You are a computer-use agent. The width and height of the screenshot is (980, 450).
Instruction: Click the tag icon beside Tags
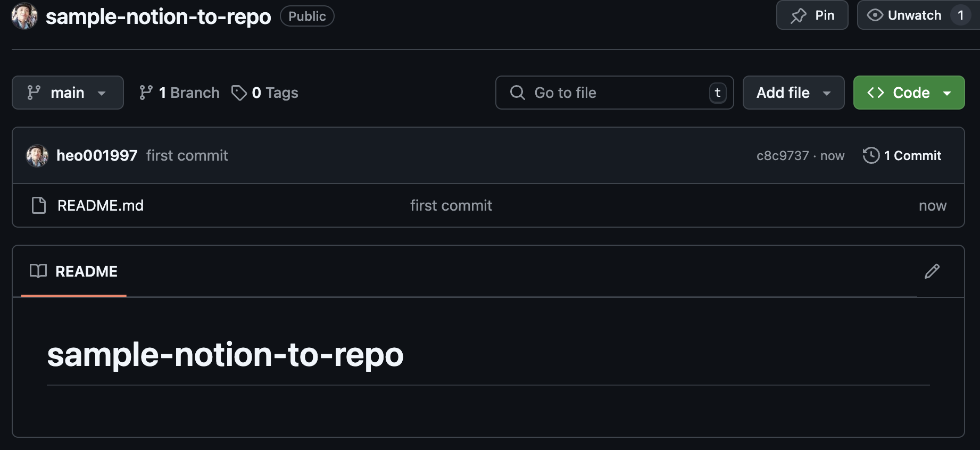(239, 93)
